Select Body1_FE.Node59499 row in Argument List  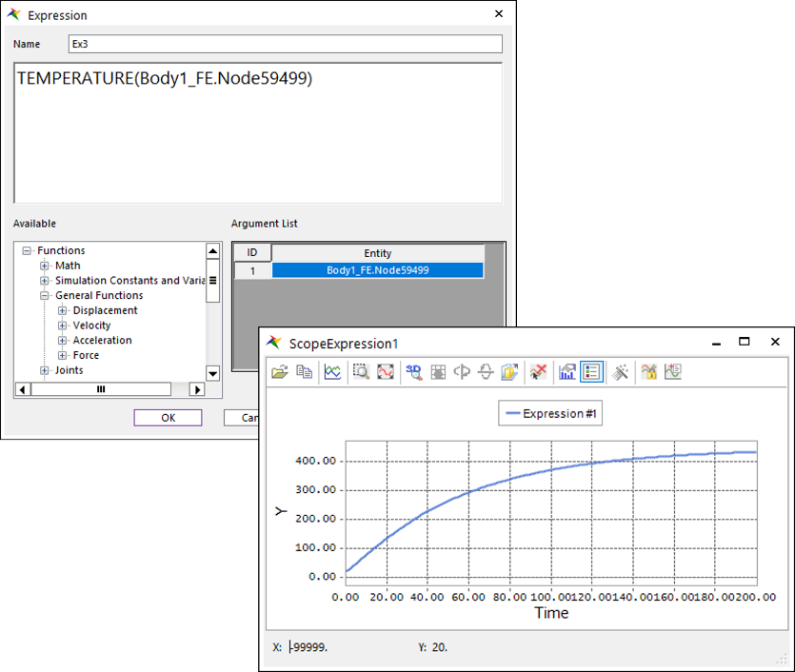pyautogui.click(x=377, y=270)
